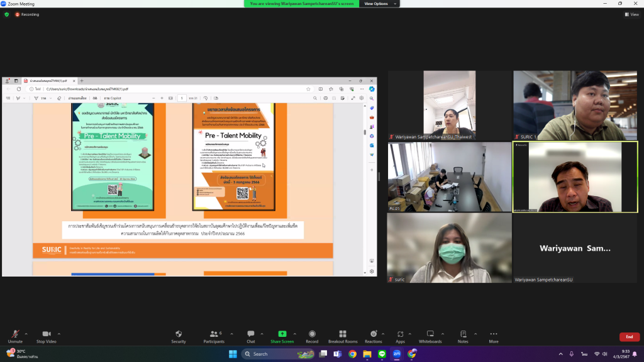Click the address bar with PDF path
Viewport: 644px width, 362px height.
(x=170, y=89)
